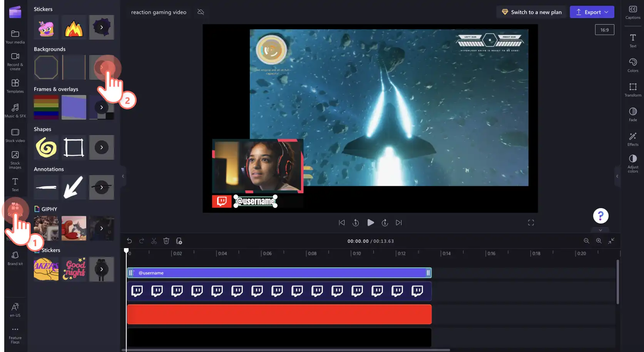The width and height of the screenshot is (644, 352).
Task: Open Stock video sidebar tab
Action: 15,135
